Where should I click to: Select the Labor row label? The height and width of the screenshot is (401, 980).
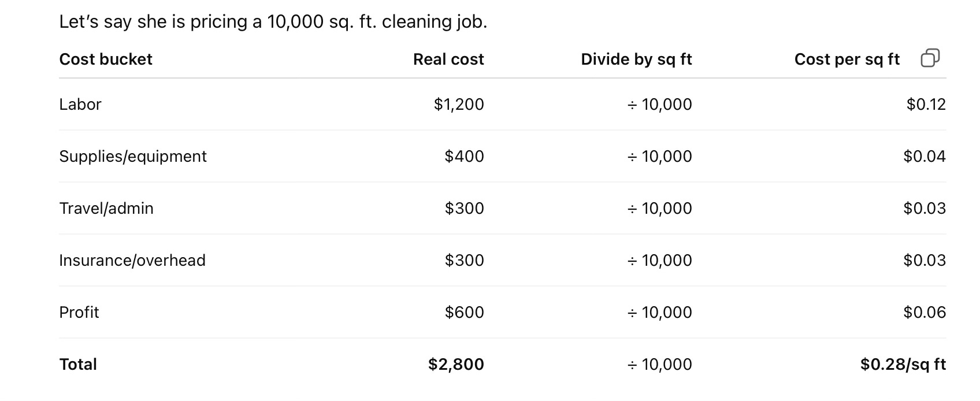pos(80,104)
